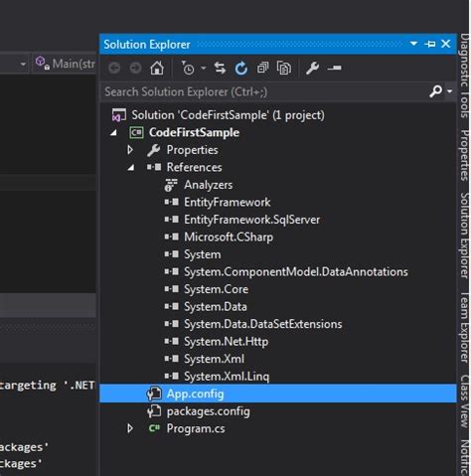Select the System.Net.Http reference

coord(227,342)
